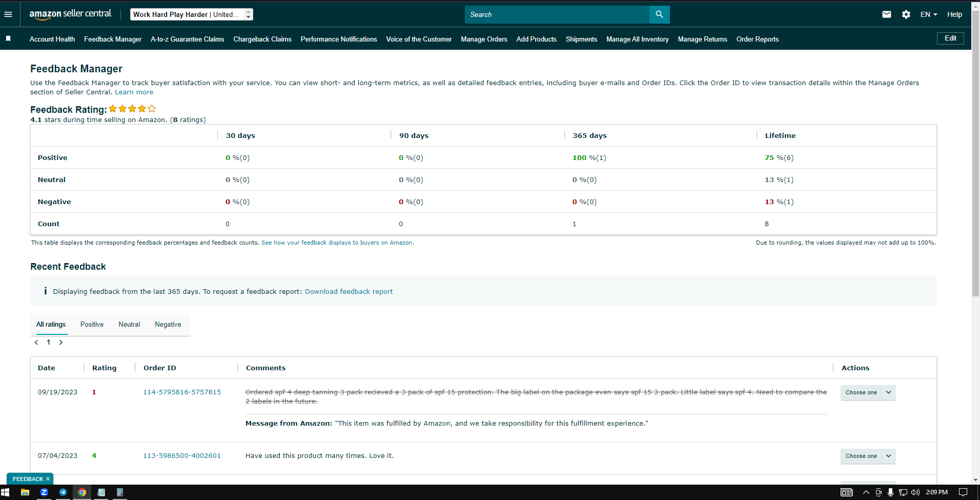
Task: Switch to the Positive tab
Action: 92,324
